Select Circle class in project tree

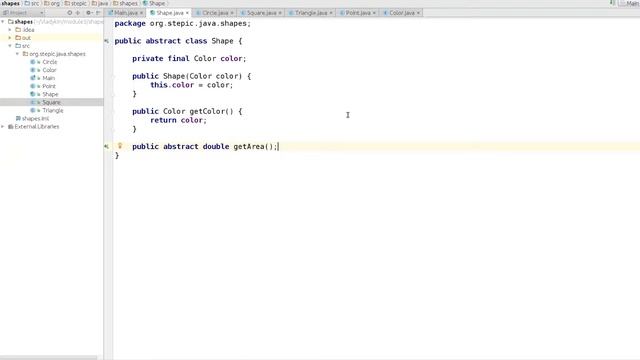coord(49,62)
